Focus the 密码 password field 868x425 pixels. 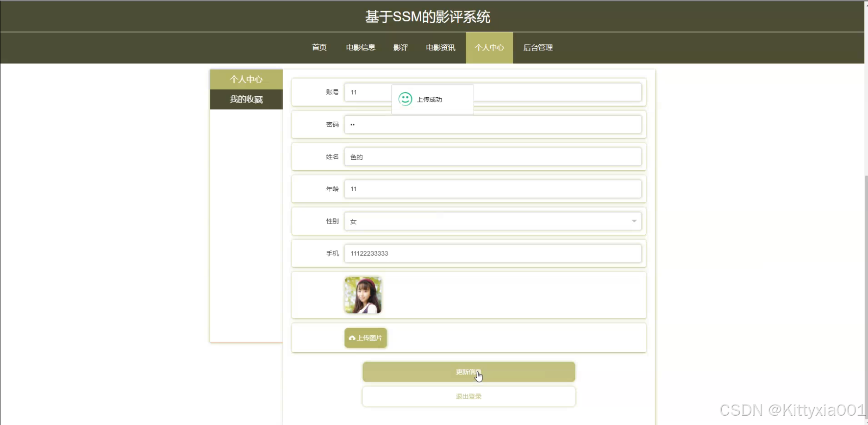click(x=492, y=124)
